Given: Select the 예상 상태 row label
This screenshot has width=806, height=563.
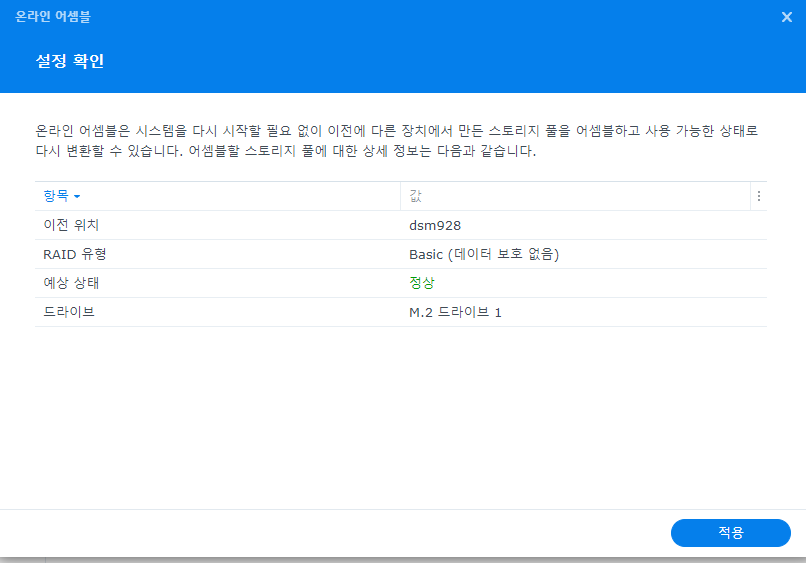Looking at the screenshot, I should coord(71,283).
